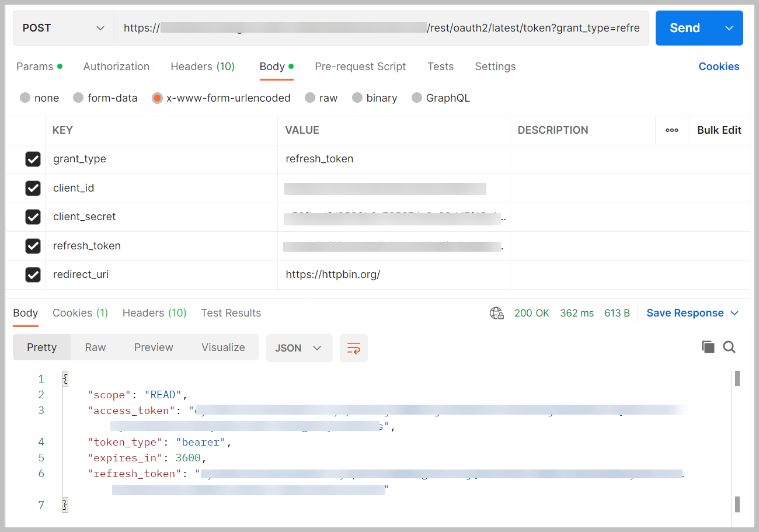Select the binary body type
Screen dimensions: 759x532
pos(357,98)
